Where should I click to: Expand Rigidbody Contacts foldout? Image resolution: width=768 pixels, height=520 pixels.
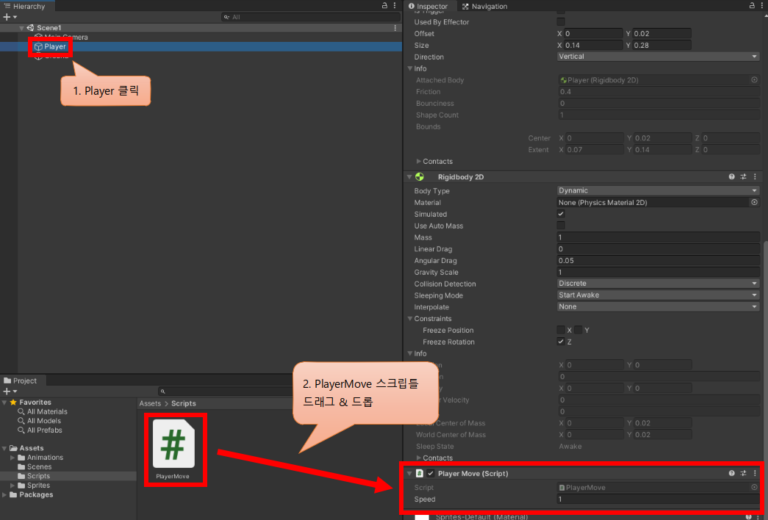point(418,458)
